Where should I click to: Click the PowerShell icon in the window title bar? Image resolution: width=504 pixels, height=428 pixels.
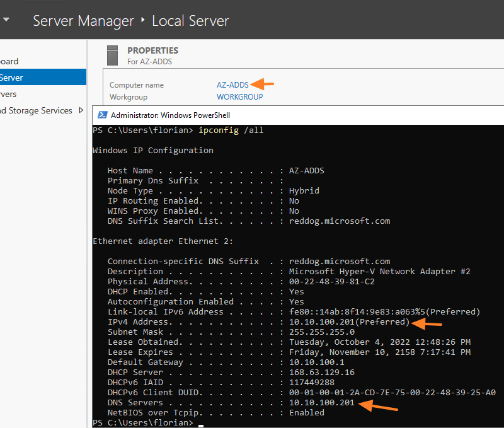click(102, 115)
